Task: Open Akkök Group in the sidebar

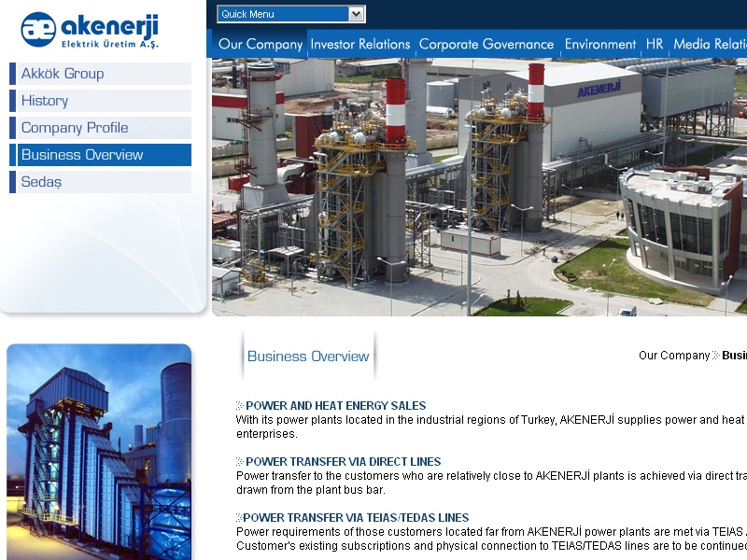Action: (x=63, y=74)
